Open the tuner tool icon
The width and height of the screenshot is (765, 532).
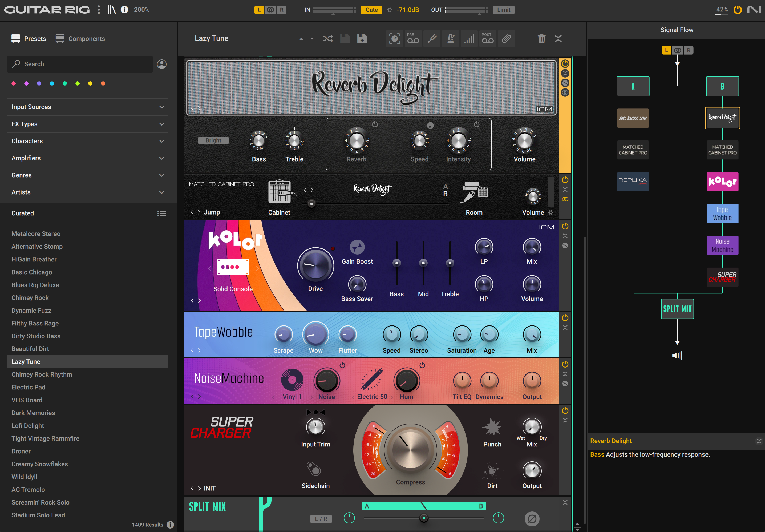pyautogui.click(x=432, y=39)
